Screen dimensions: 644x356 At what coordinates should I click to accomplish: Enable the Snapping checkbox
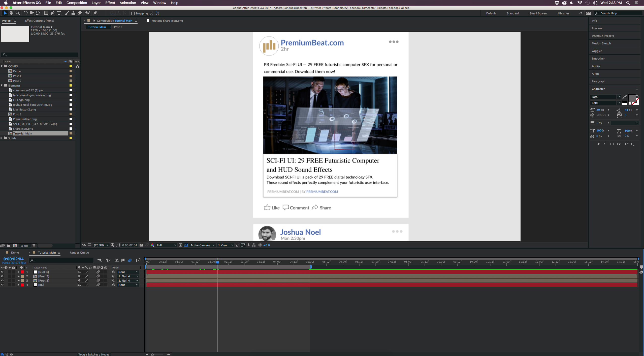click(133, 13)
